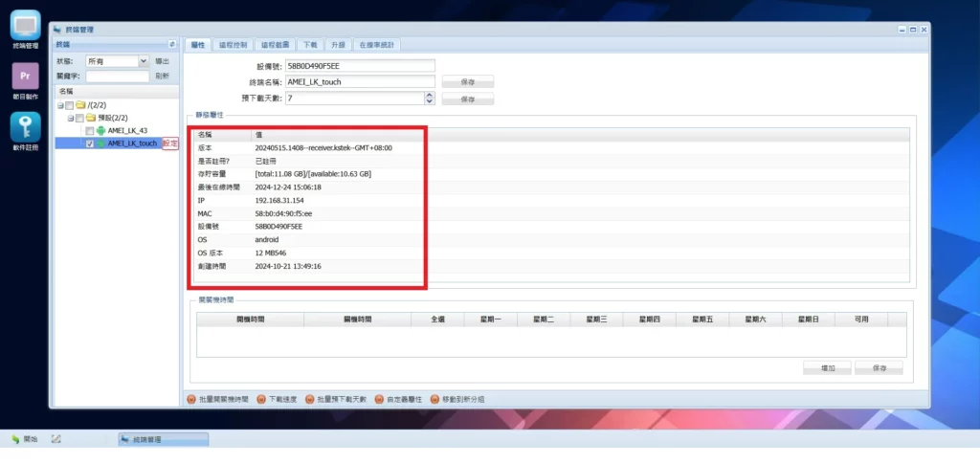Collapse the 終端 panel using its header icon
This screenshot has width=980, height=463.
click(171, 44)
